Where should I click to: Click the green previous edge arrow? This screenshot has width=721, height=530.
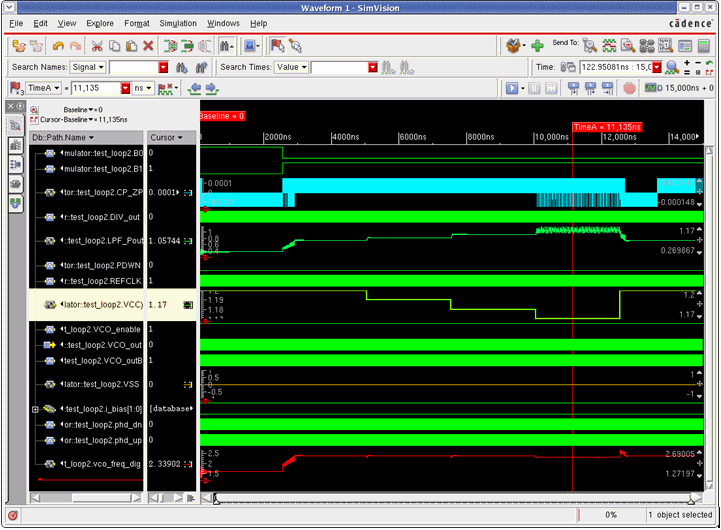(x=197, y=88)
